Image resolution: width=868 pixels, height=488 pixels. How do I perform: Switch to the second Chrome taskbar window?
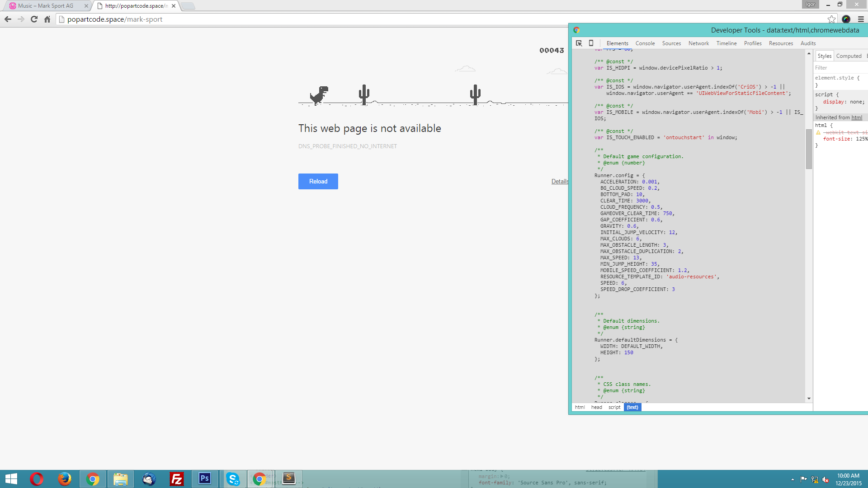(259, 479)
